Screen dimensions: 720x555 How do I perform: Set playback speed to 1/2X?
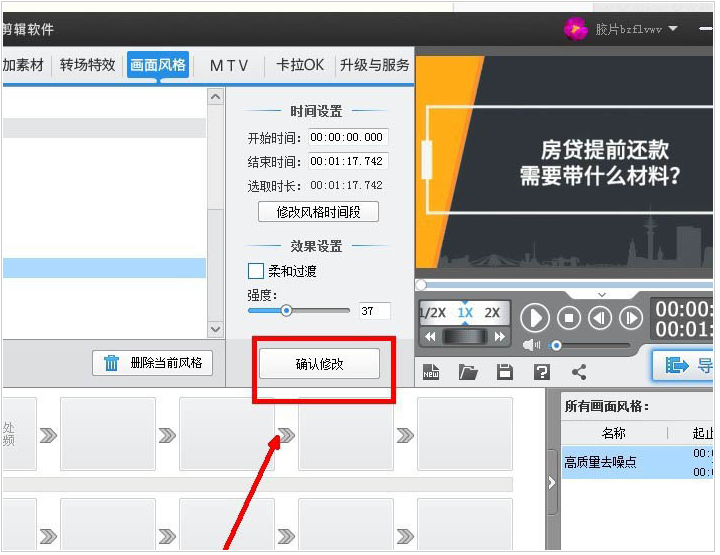(x=433, y=313)
